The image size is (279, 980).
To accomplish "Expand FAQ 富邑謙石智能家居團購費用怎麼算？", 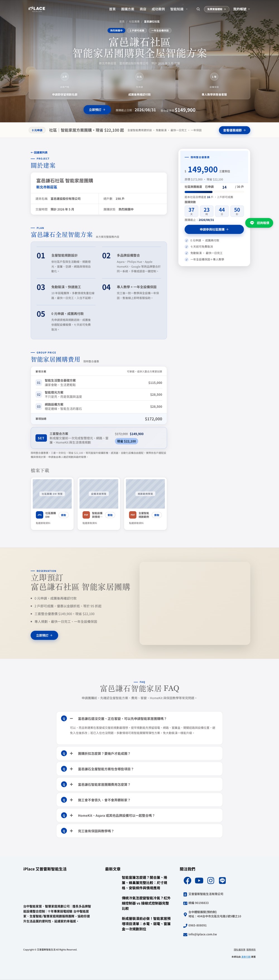I will [139, 784].
